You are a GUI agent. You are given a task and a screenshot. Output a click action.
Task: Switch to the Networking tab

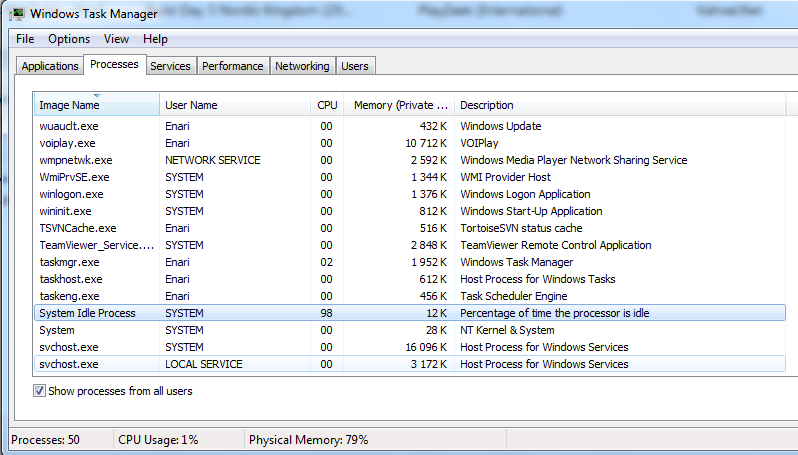302,66
